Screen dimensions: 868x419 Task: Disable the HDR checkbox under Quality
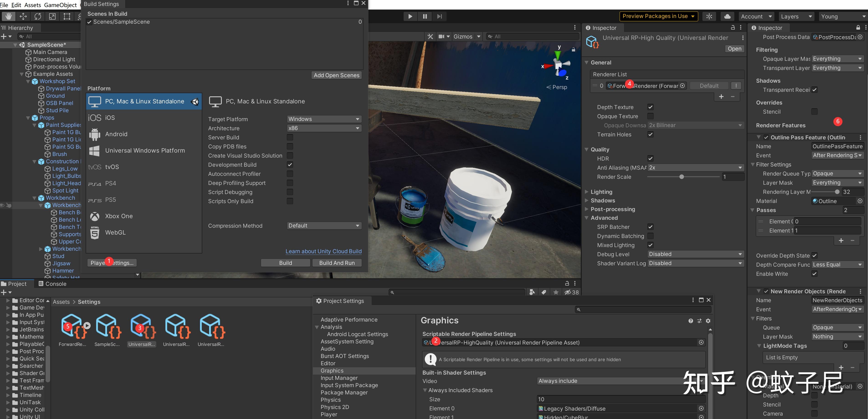(x=650, y=158)
